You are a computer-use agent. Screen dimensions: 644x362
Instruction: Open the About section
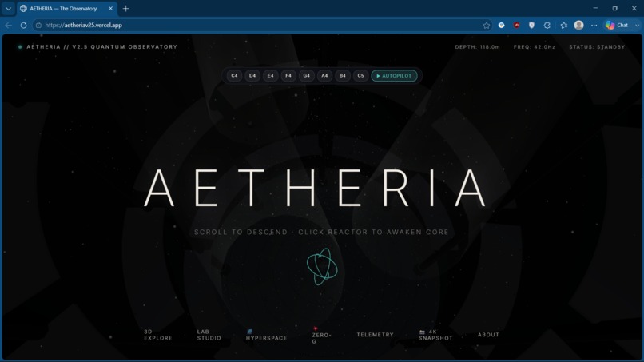[488, 335]
